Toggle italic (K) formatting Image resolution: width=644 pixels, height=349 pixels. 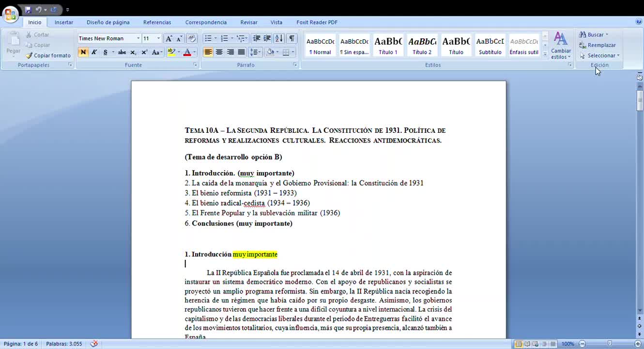click(x=94, y=52)
